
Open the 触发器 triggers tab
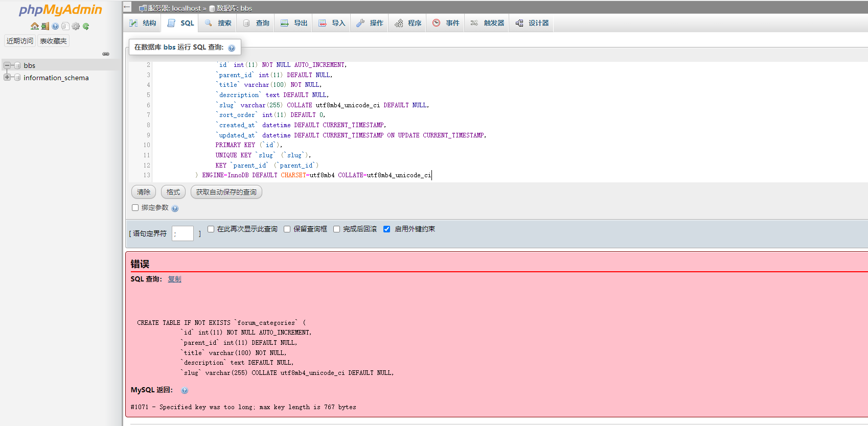[487, 23]
